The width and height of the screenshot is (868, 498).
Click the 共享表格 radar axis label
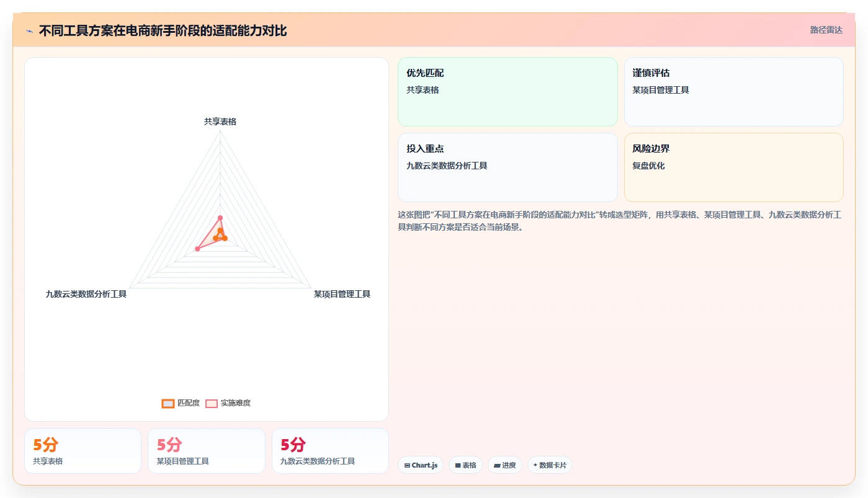220,122
